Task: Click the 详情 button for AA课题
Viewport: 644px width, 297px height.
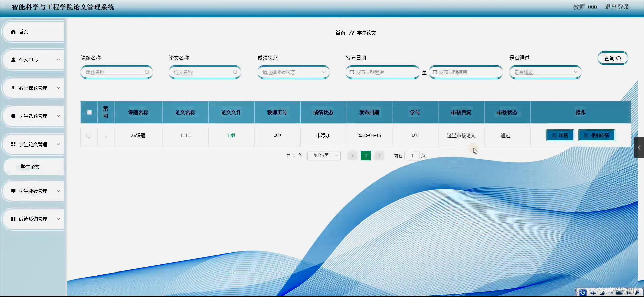Action: (560, 135)
